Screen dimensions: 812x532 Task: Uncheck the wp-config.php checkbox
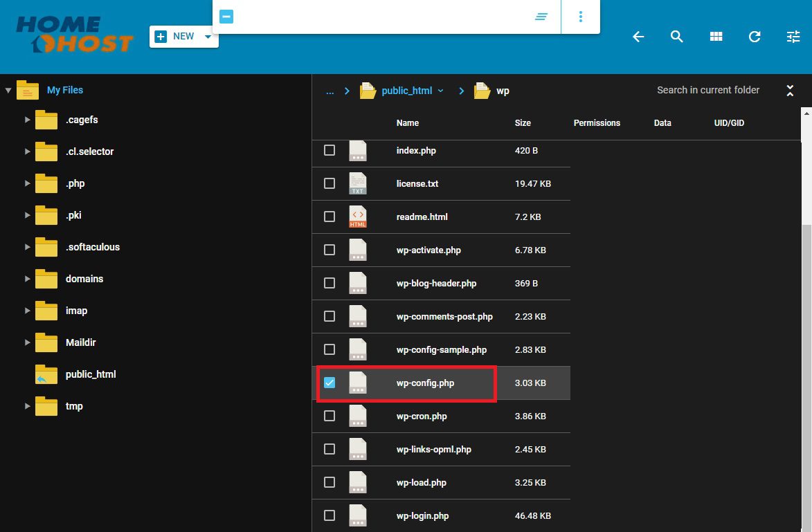(x=330, y=383)
